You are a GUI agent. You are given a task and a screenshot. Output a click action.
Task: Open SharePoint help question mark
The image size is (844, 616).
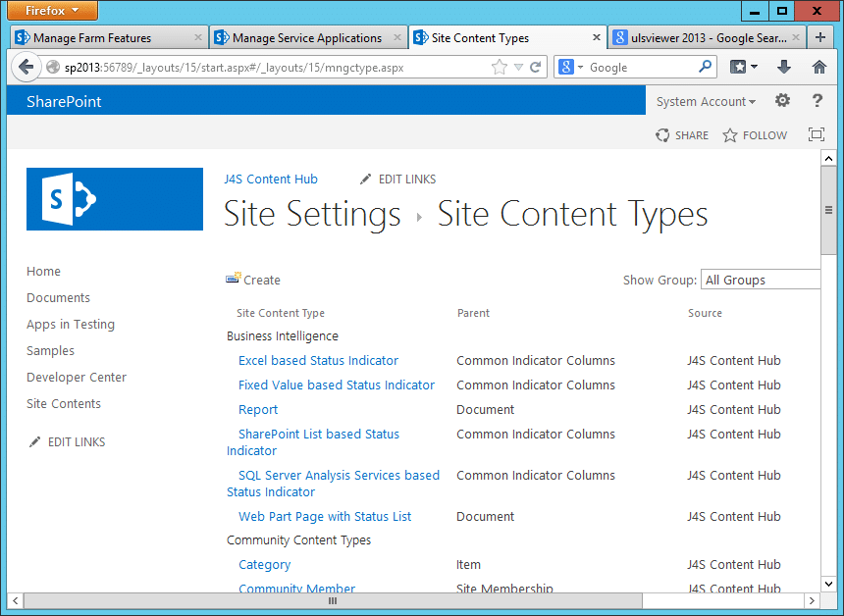(818, 101)
